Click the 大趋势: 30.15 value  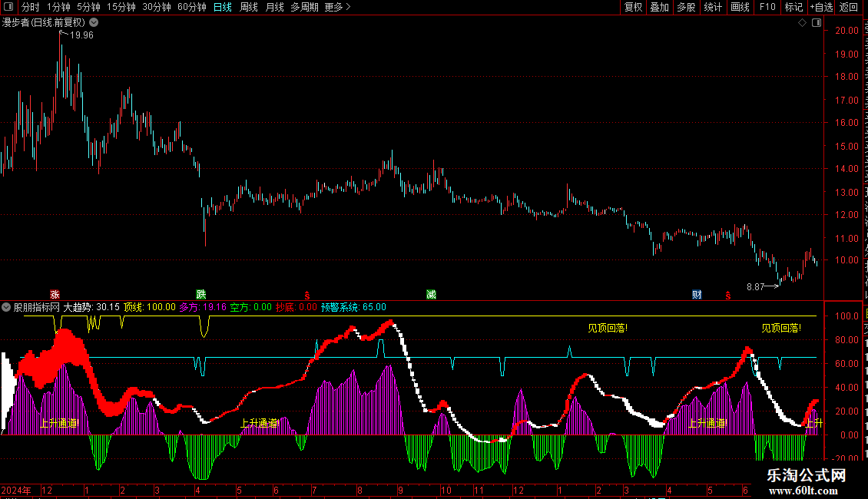91,307
